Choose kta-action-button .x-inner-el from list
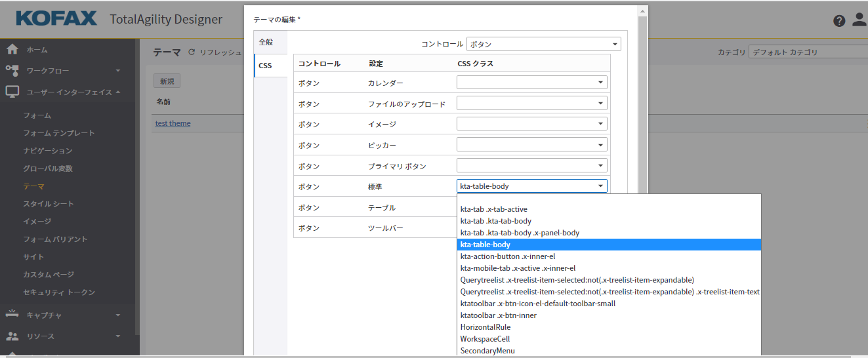 tap(508, 256)
